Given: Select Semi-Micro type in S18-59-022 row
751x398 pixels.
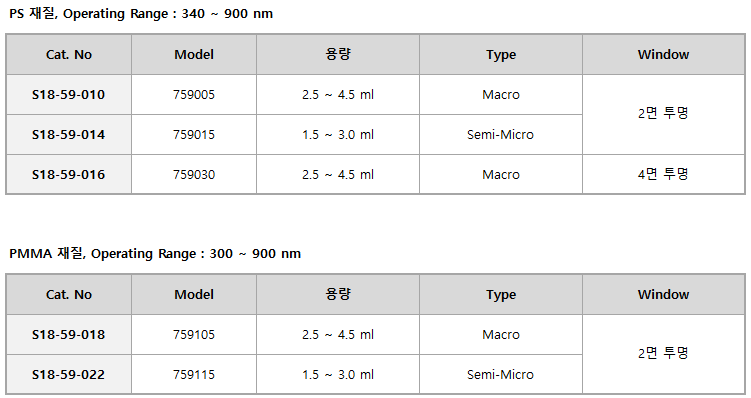Looking at the screenshot, I should click(501, 375).
